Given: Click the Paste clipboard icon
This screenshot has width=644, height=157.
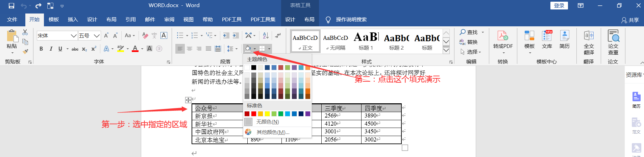Looking at the screenshot, I should tap(12, 35).
